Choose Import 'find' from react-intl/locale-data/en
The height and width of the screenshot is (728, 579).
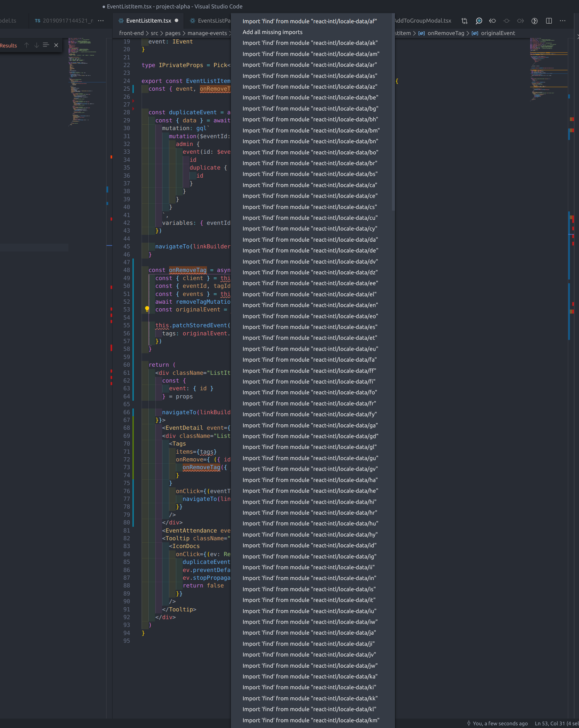(x=310, y=305)
